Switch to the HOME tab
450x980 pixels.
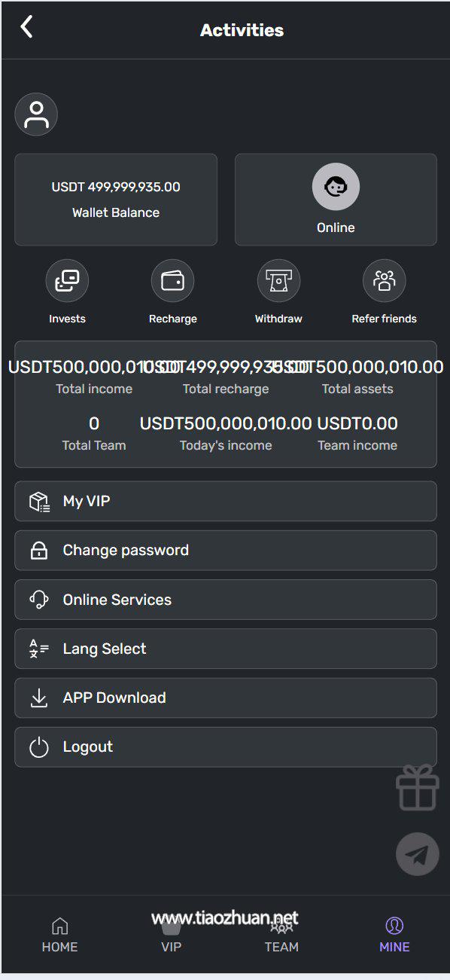pos(59,936)
